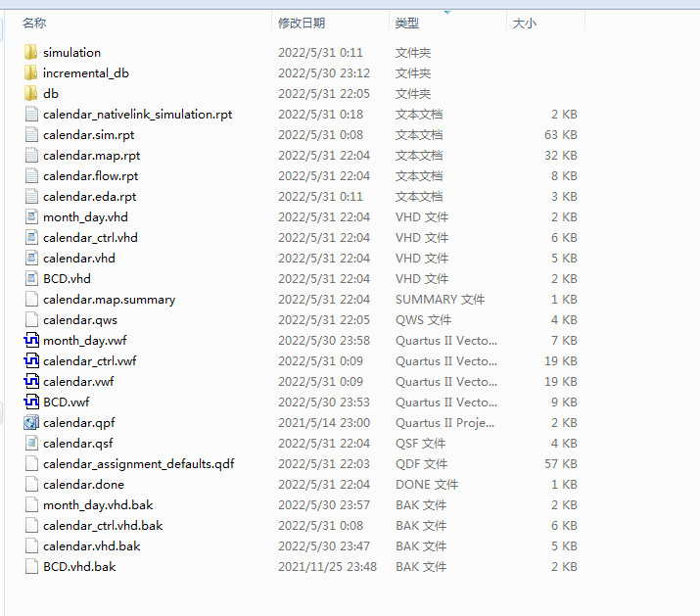Click the BCD.vhd.bak file icon

point(31,566)
